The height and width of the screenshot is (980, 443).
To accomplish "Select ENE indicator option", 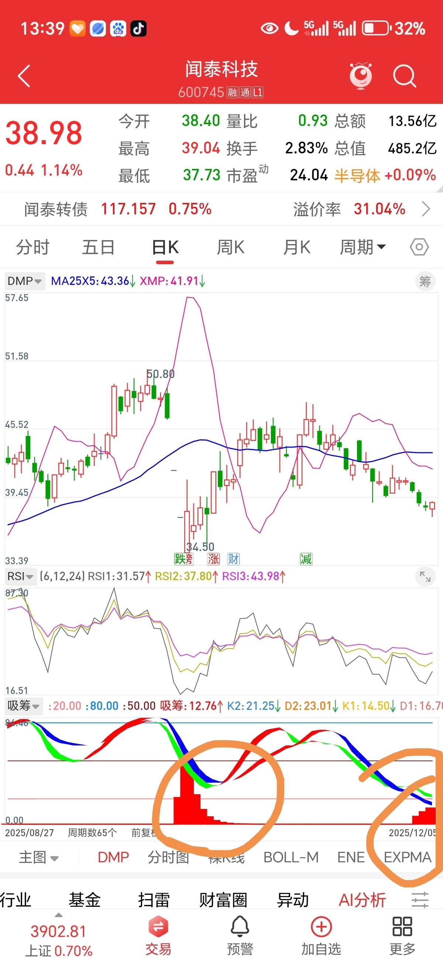I will [351, 857].
